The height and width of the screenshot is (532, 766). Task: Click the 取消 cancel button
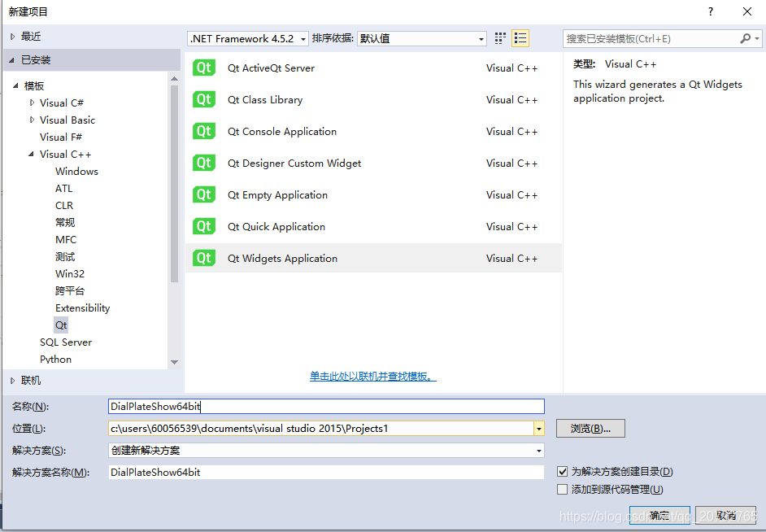coord(726,516)
